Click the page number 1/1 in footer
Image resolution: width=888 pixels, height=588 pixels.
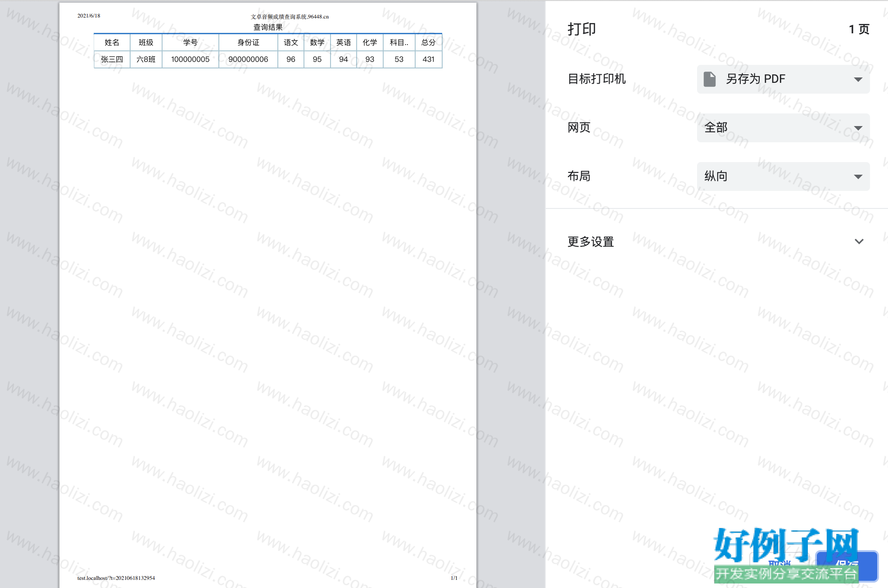click(454, 578)
